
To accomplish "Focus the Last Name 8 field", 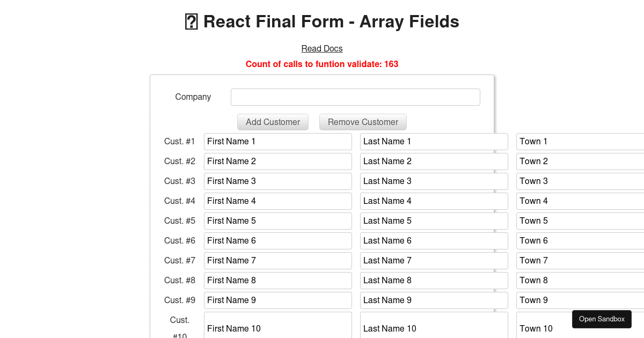I will point(434,281).
